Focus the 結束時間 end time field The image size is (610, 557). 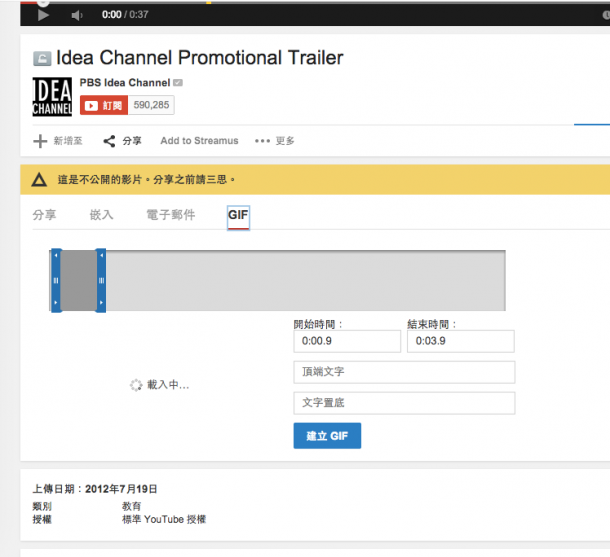tap(461, 341)
